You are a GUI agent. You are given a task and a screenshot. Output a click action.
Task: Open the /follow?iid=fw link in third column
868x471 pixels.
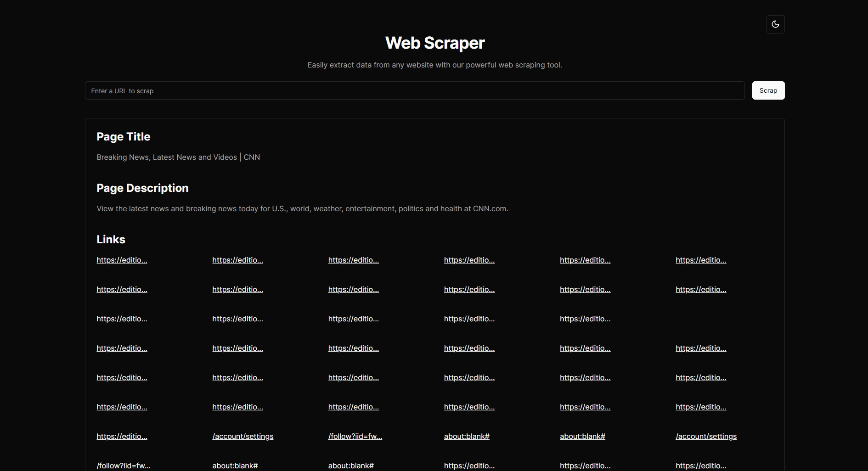tap(355, 436)
